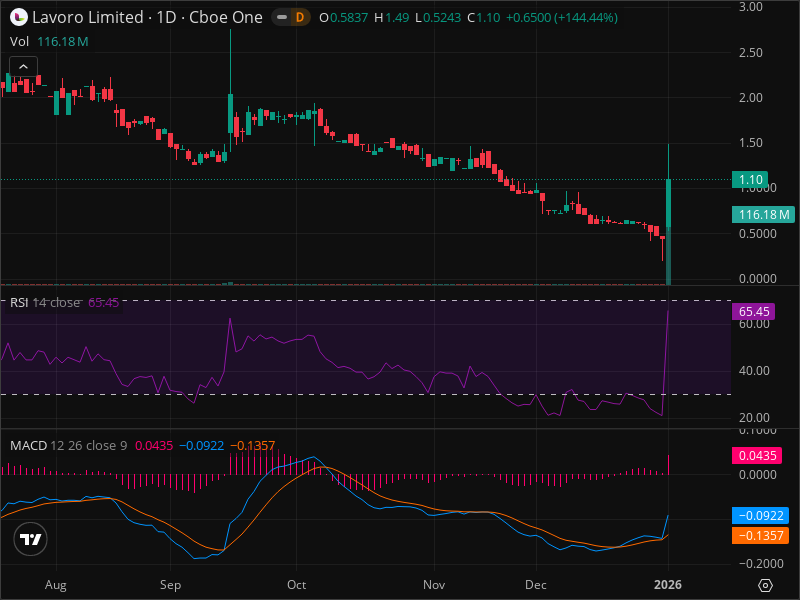Click the Oct label on the time axis
This screenshot has width=800, height=600.
(296, 585)
